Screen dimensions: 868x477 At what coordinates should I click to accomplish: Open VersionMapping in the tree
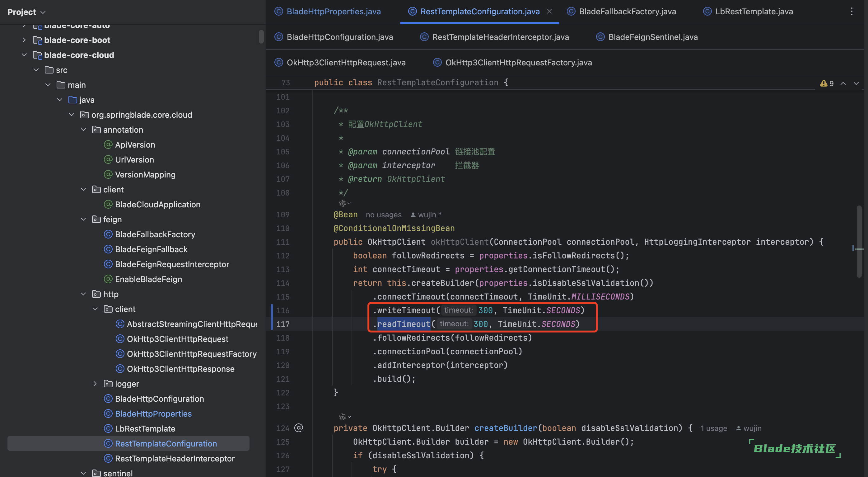pos(140,174)
